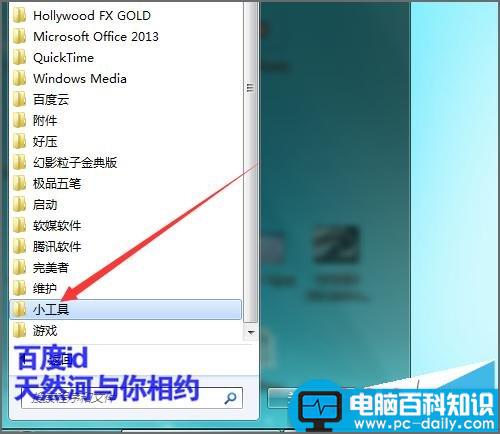
Task: Click the program list scrollbar thumb
Action: pyautogui.click(x=250, y=162)
